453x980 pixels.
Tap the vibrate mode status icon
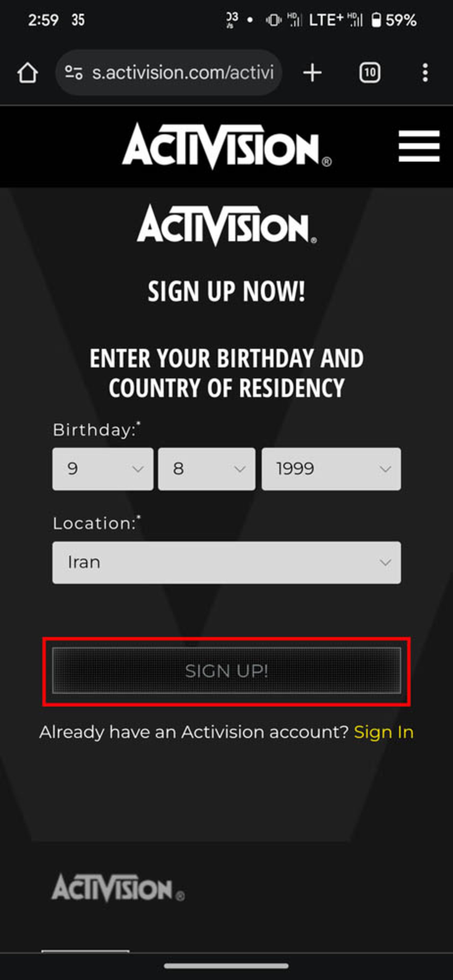pos(274,20)
